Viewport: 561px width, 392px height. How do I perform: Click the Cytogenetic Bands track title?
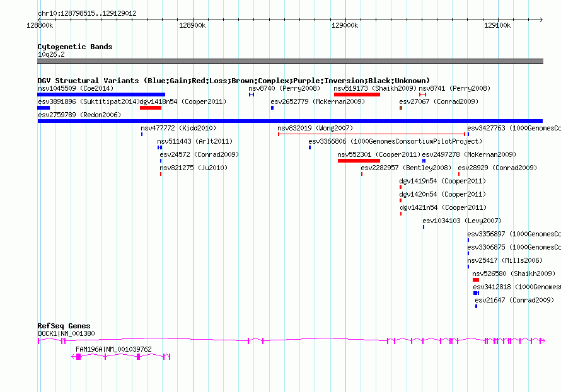point(75,47)
